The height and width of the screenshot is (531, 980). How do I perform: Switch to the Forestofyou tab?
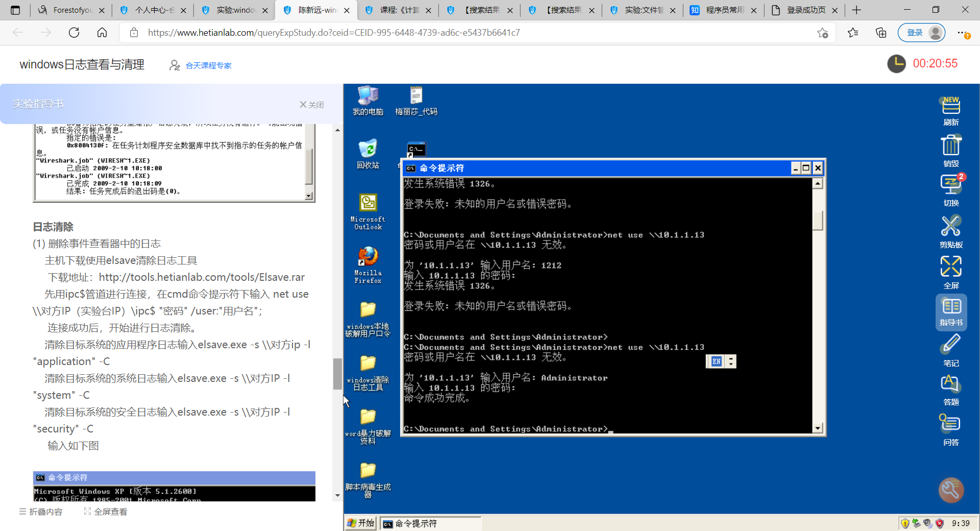click(70, 10)
